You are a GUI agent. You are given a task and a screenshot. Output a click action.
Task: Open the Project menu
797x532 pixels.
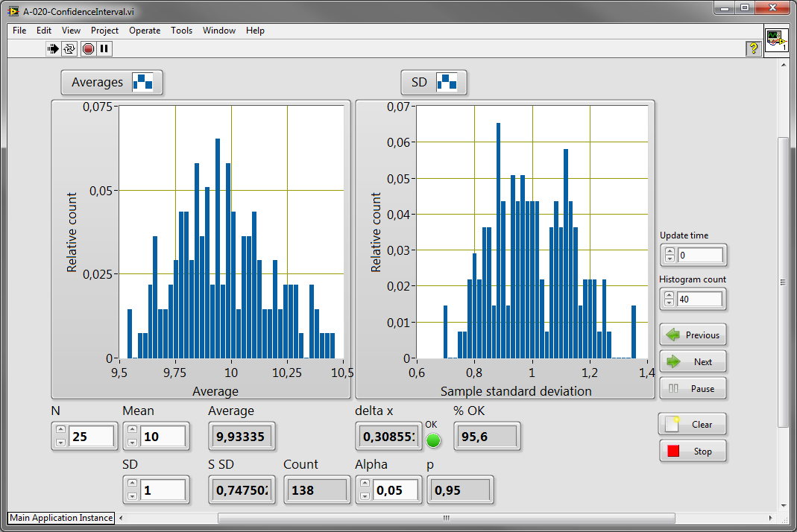pos(104,31)
